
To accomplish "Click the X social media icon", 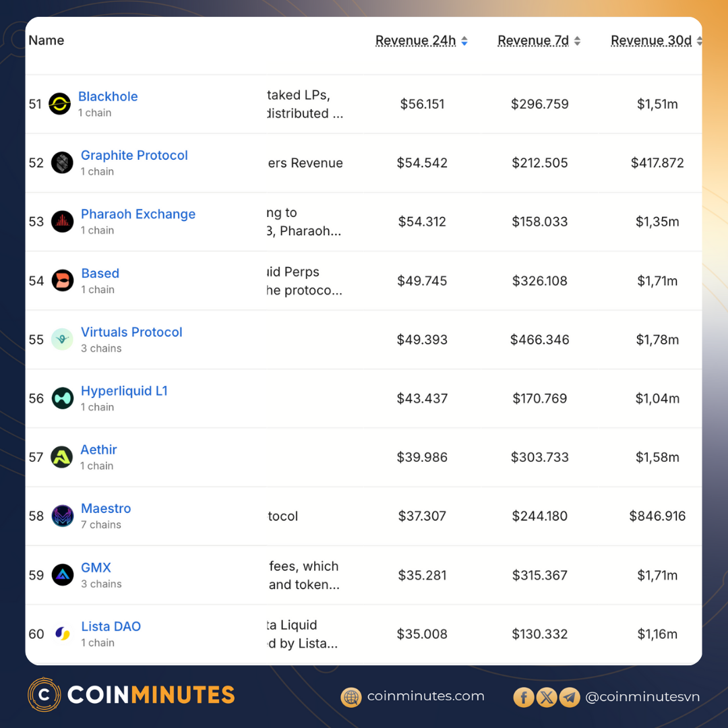I will click(x=547, y=697).
